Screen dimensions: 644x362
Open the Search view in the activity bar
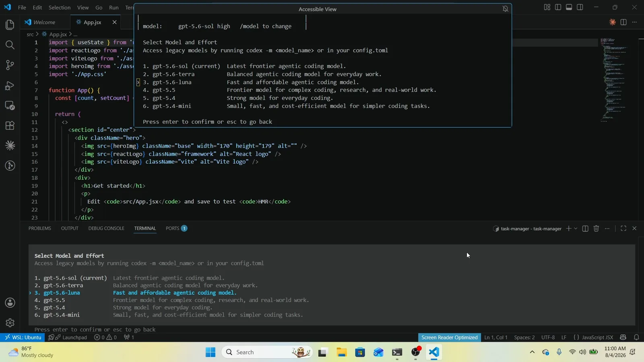[x=10, y=45]
